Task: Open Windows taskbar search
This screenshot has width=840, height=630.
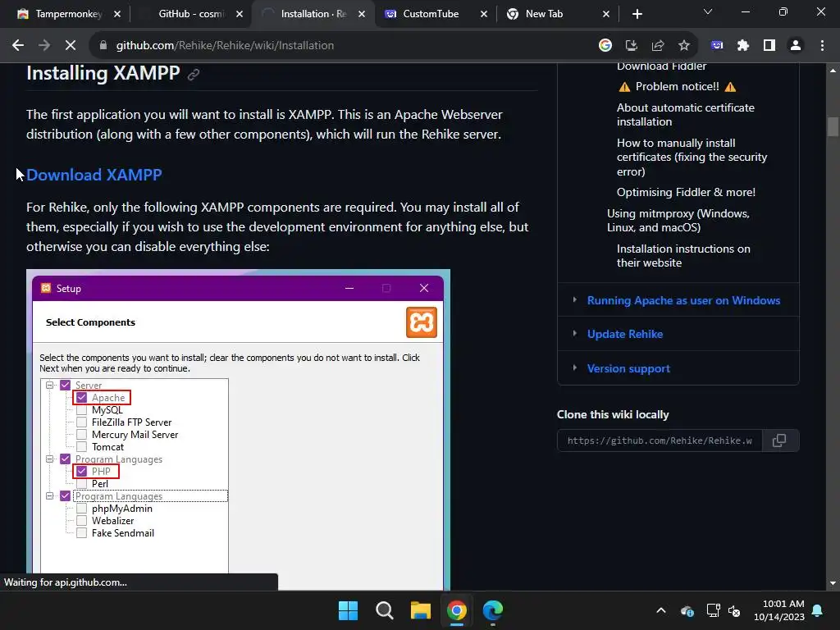Action: pos(385,610)
